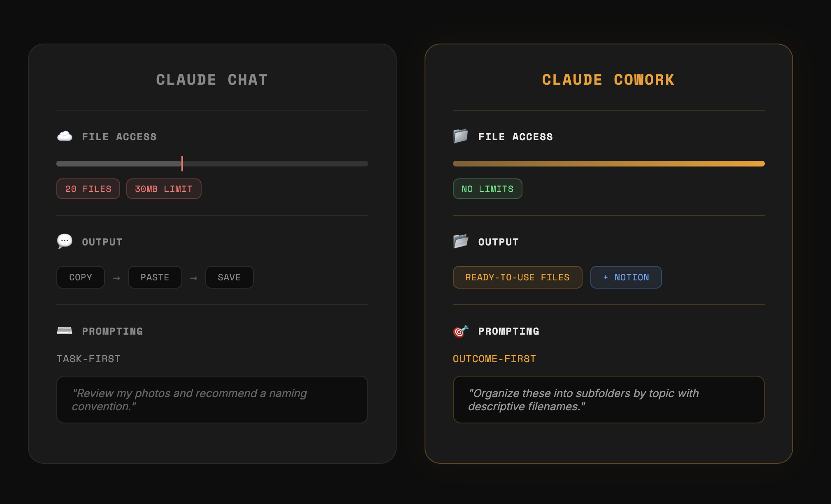Click the + NOTION badge
Image resolution: width=831 pixels, height=504 pixels.
(x=626, y=277)
